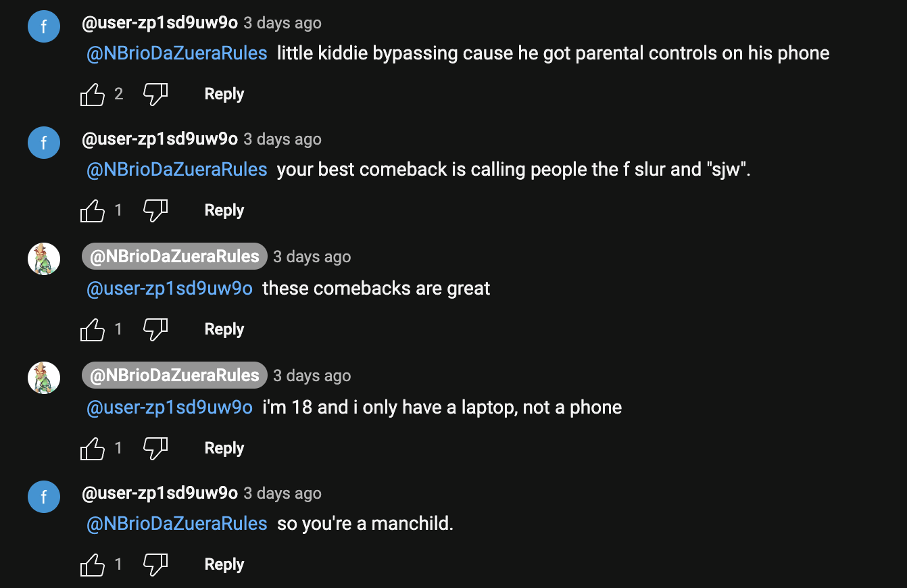Screen dimensions: 907x588
Task: Reply to the "so you're a manchild" comment
Action: [x=224, y=565]
